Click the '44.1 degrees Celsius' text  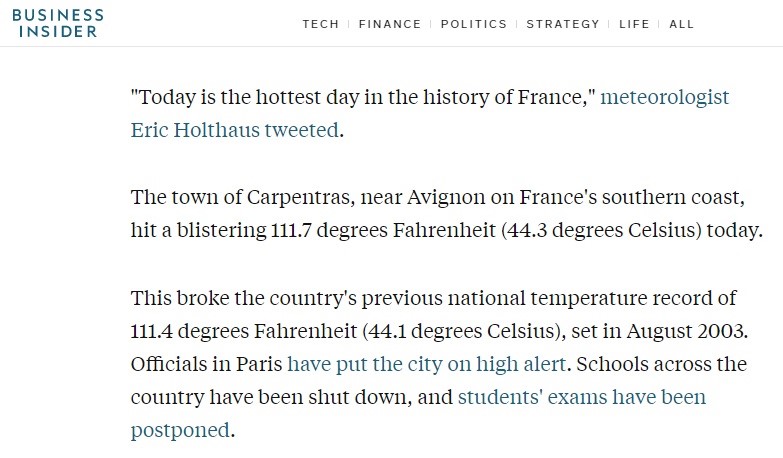click(461, 331)
